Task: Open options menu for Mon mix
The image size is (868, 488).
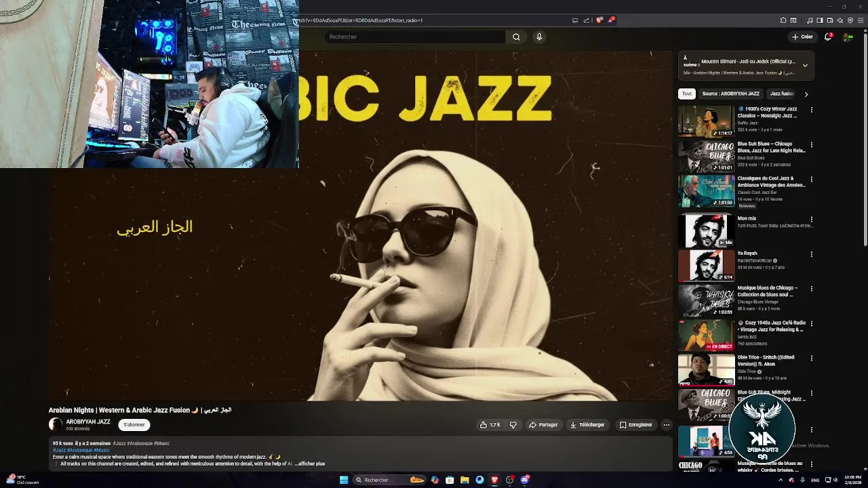Action: (811, 220)
